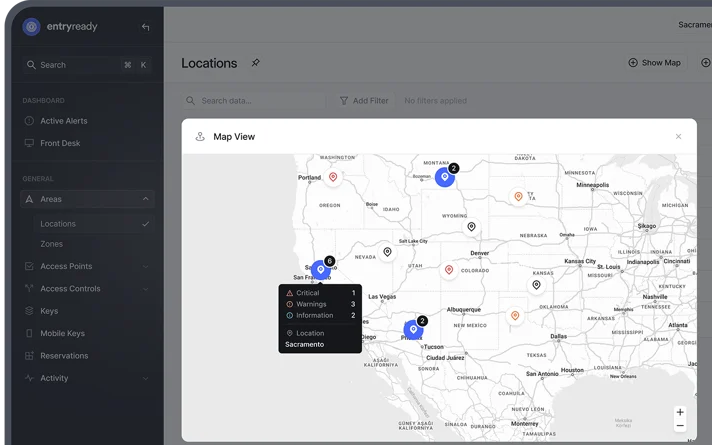Screen dimensions: 712x445
Task: Open Active Alerts page
Action: [x=63, y=121]
